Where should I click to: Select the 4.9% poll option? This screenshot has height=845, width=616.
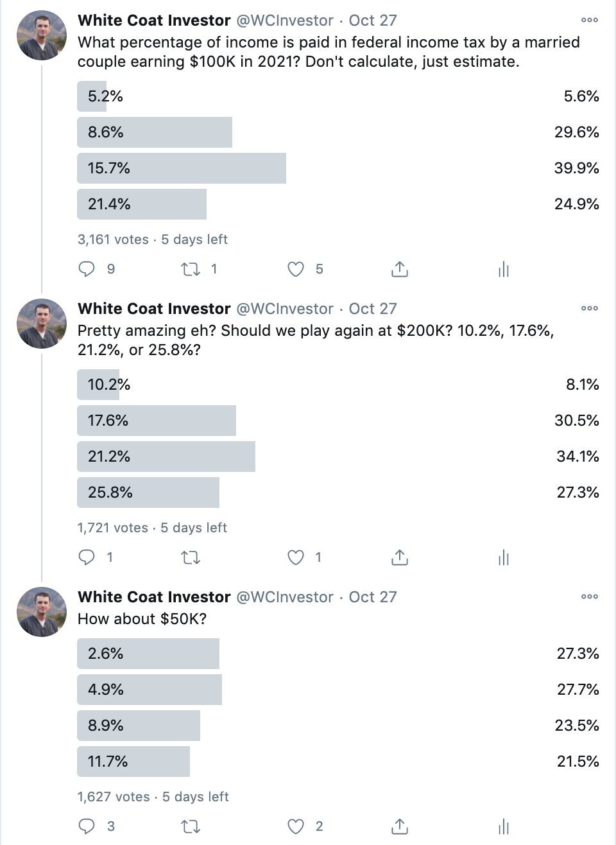point(338,690)
